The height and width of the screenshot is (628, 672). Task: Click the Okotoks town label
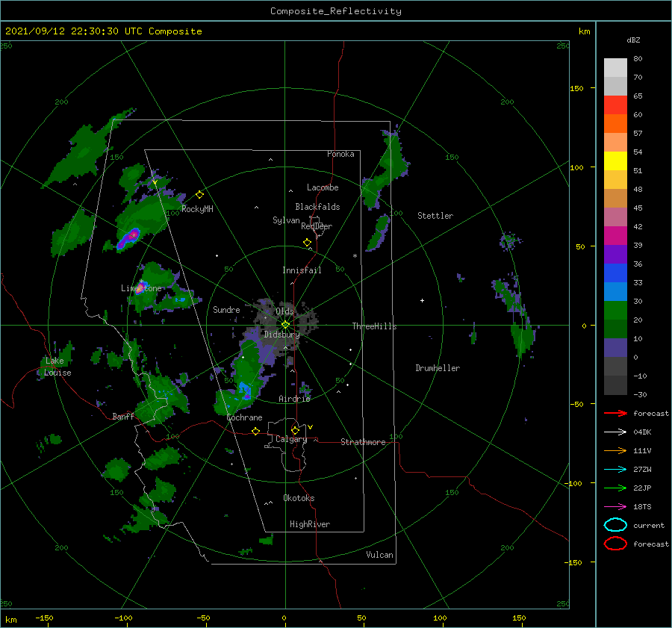[x=299, y=498]
